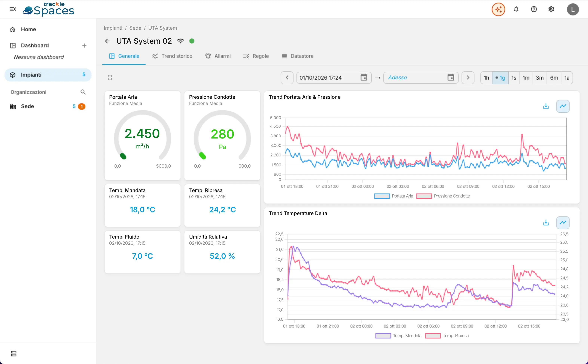This screenshot has height=364, width=588.
Task: Open the Generale tab
Action: (x=124, y=56)
